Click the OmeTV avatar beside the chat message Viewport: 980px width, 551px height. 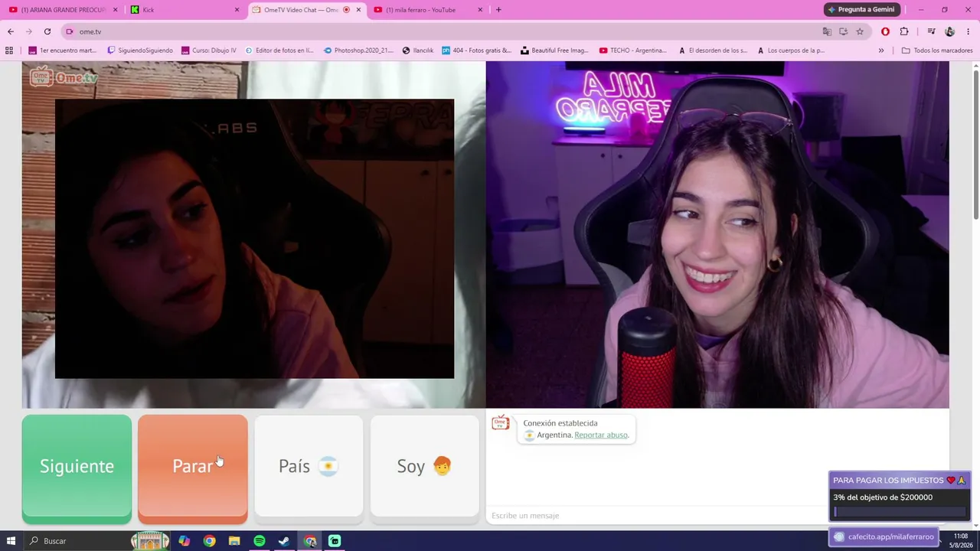click(501, 423)
